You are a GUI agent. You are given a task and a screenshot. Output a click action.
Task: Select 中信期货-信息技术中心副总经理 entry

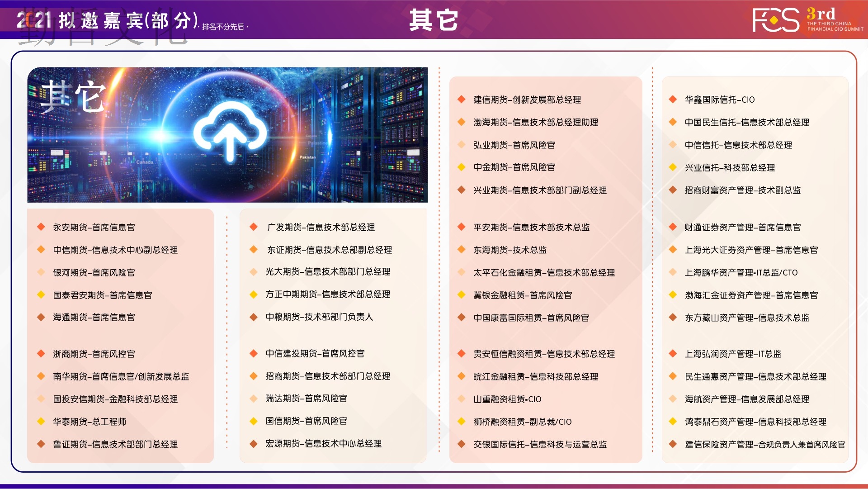click(x=115, y=250)
